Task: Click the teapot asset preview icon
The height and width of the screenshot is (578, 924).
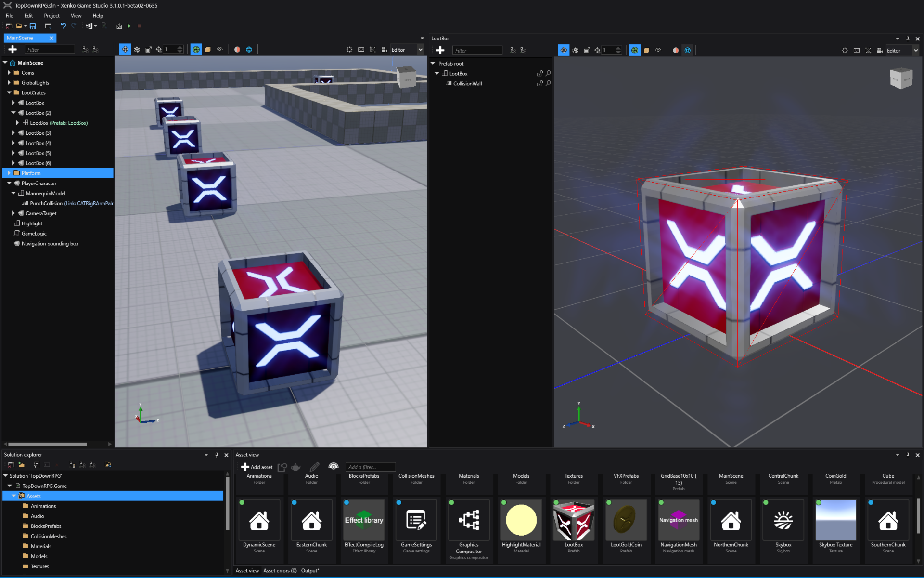Action: point(295,467)
